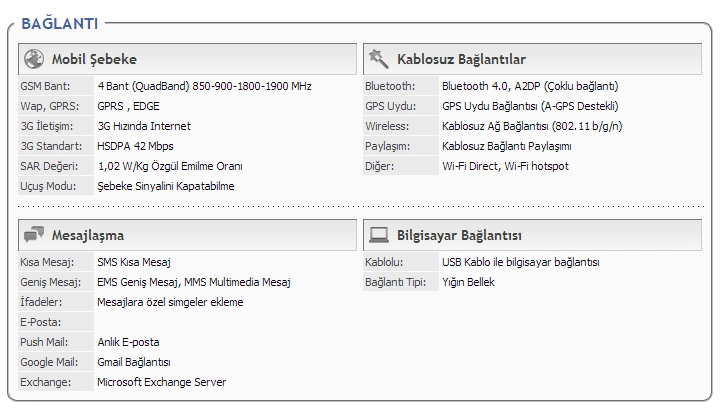Viewport: 723px width, 414px height.
Task: Click the globe icon beside Mobil Şebeke
Action: [33, 59]
